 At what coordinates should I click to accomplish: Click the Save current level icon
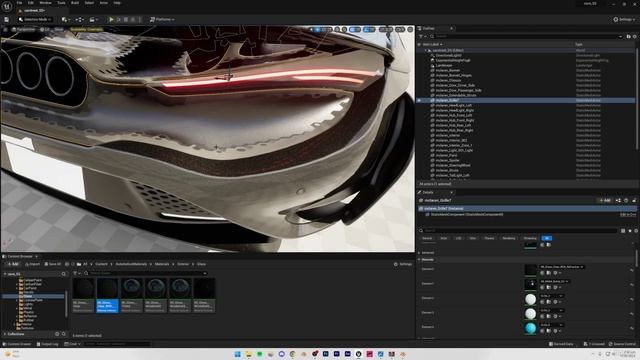point(7,19)
